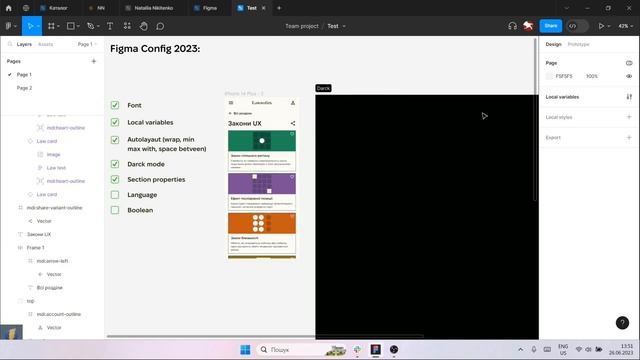Expand present options arrow next to play
This screenshot has width=640, height=360.
[x=609, y=26]
